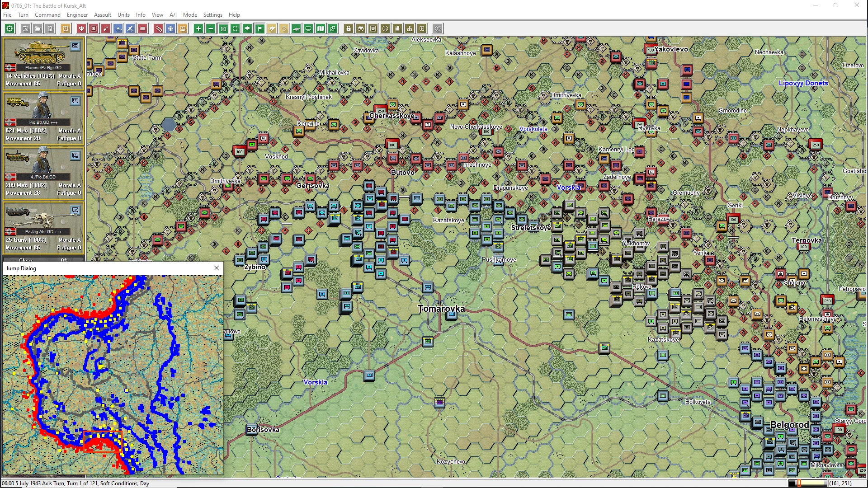Open file with folder toolbar icon
This screenshot has height=488, width=868.
point(38,29)
